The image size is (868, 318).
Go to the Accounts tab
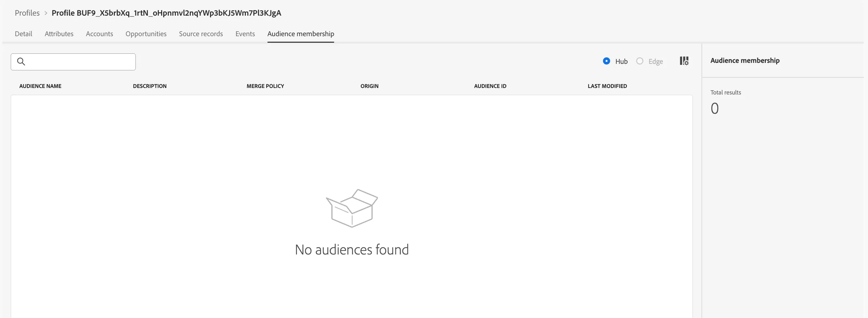99,34
